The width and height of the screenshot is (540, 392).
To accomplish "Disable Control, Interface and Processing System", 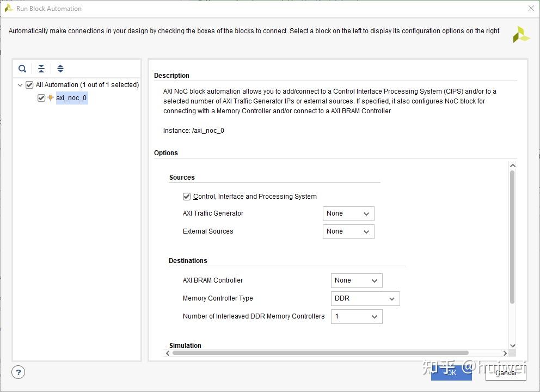I will (187, 197).
